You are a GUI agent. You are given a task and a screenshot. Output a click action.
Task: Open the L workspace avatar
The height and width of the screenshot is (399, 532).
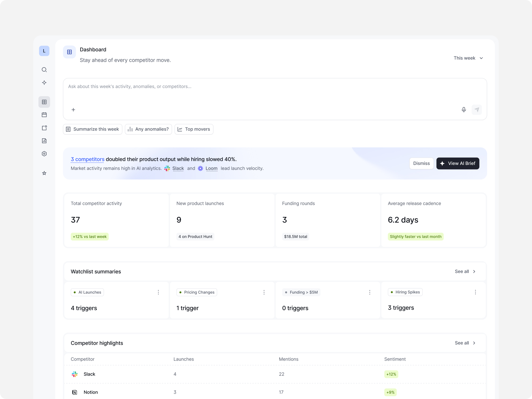(x=44, y=51)
